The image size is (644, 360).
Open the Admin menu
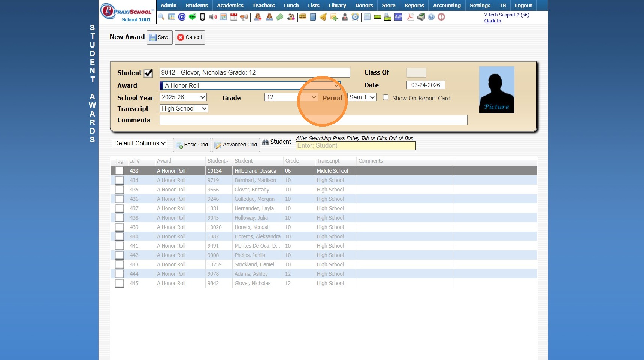pos(169,5)
